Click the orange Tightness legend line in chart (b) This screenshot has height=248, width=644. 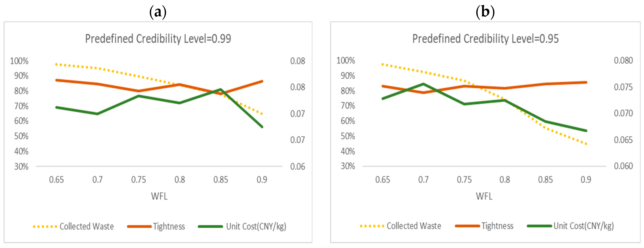click(x=467, y=226)
